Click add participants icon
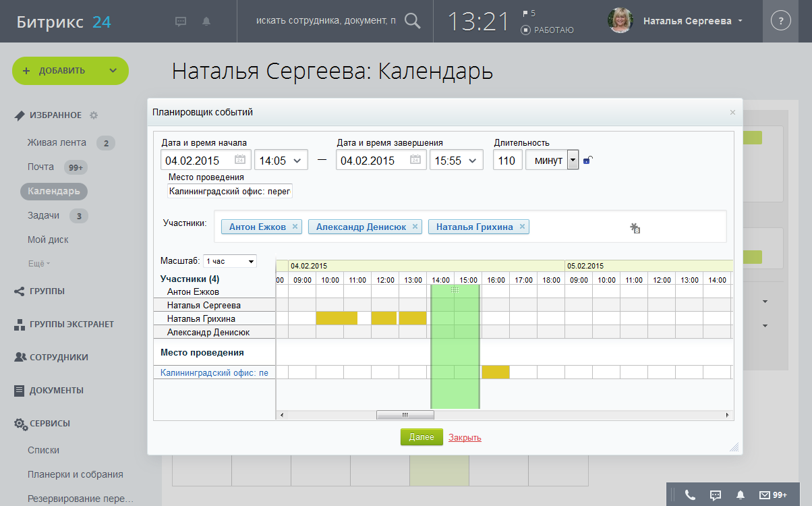 (x=635, y=228)
